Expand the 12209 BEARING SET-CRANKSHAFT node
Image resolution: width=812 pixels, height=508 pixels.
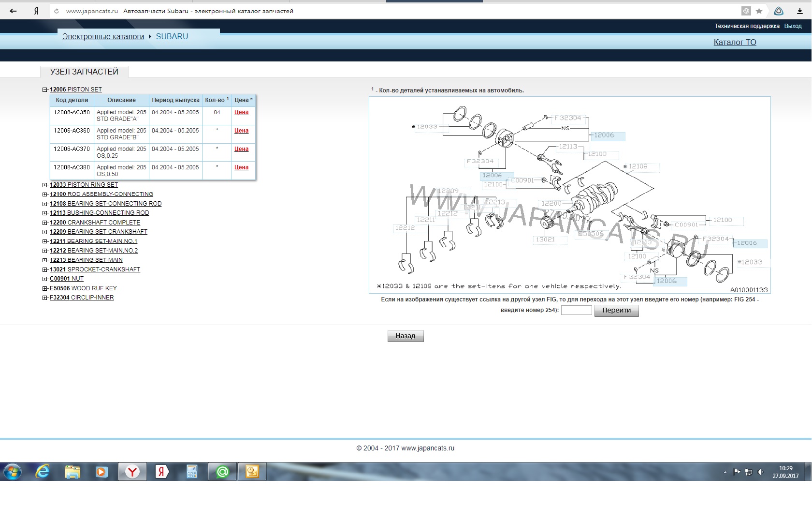tap(44, 232)
